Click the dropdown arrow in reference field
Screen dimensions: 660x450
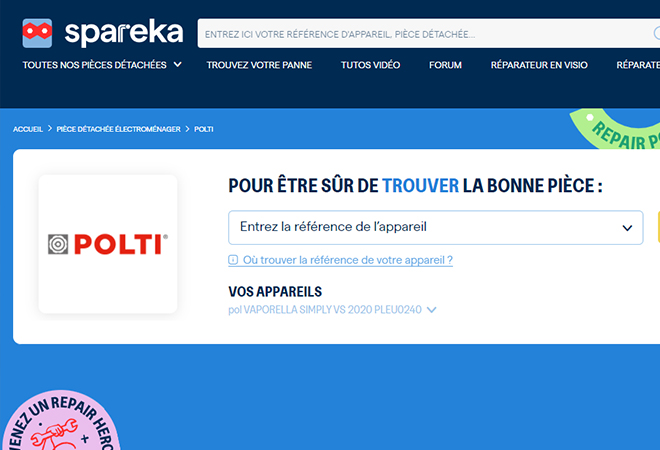coord(627,228)
